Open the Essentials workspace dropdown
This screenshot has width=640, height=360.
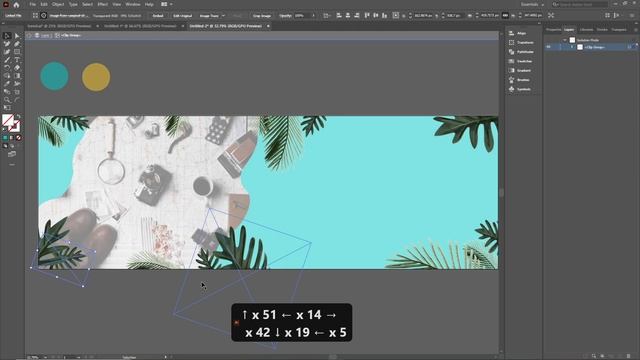pos(533,4)
